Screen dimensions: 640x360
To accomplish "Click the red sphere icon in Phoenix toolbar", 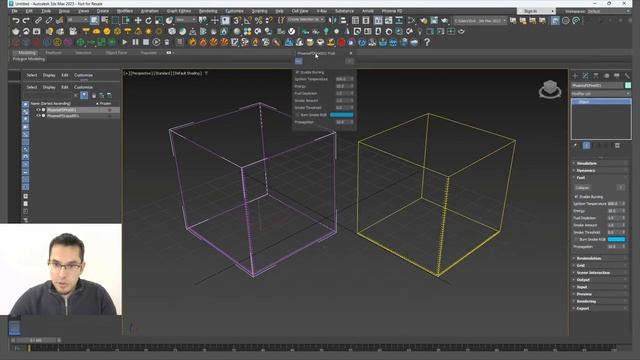I will point(341,42).
